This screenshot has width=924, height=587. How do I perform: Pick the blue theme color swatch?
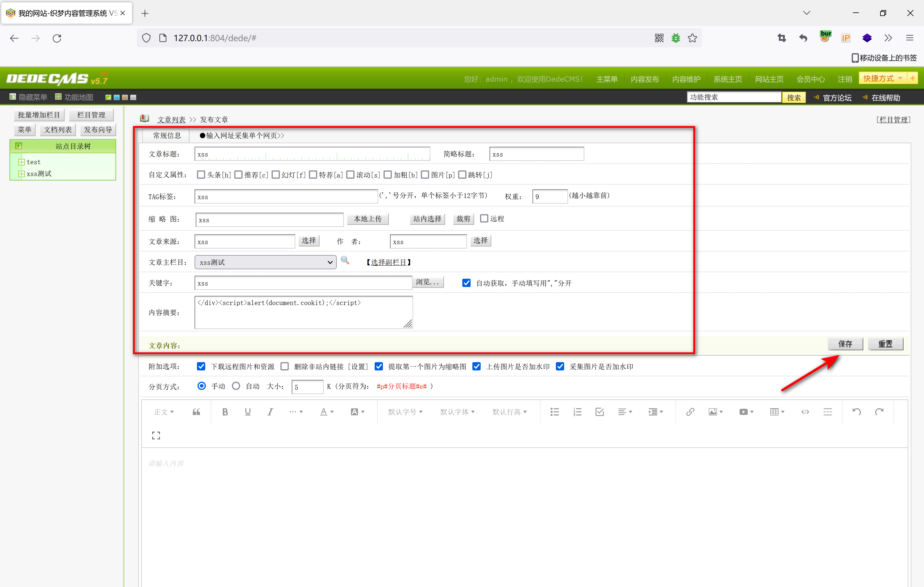click(117, 97)
